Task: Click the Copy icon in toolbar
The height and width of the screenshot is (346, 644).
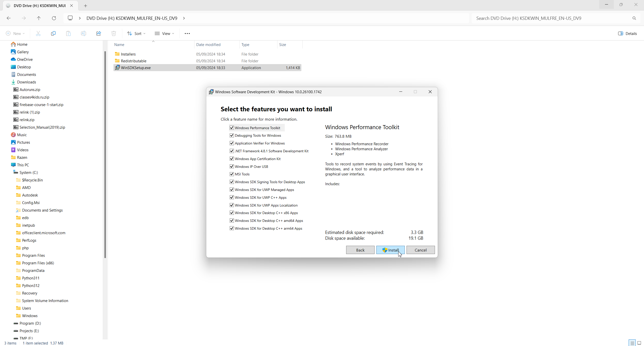Action: coord(53,33)
